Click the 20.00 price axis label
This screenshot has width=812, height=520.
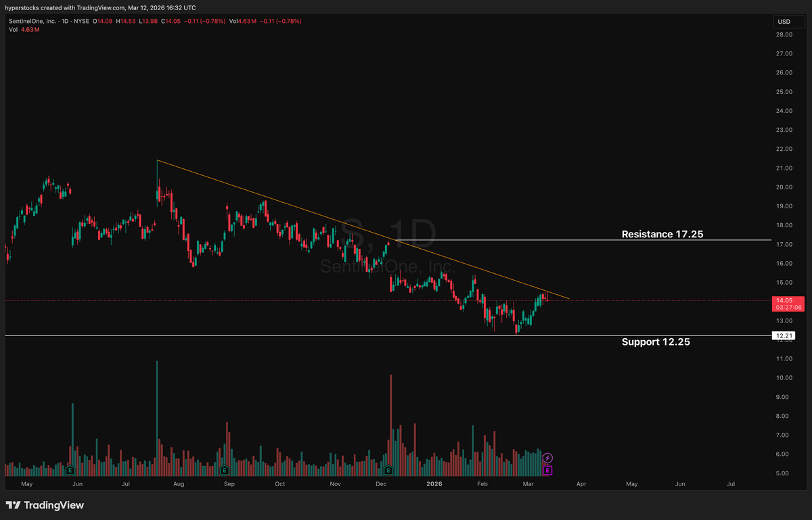(784, 187)
